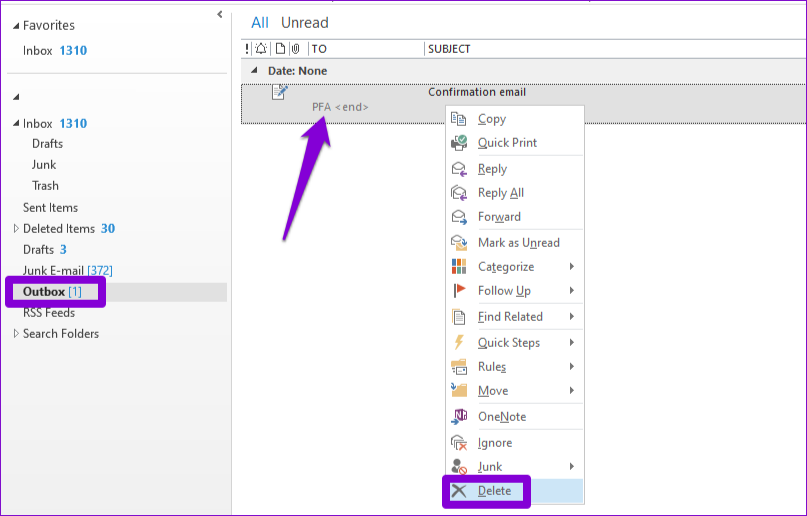Click the Move folder icon
807x516 pixels.
tap(459, 390)
